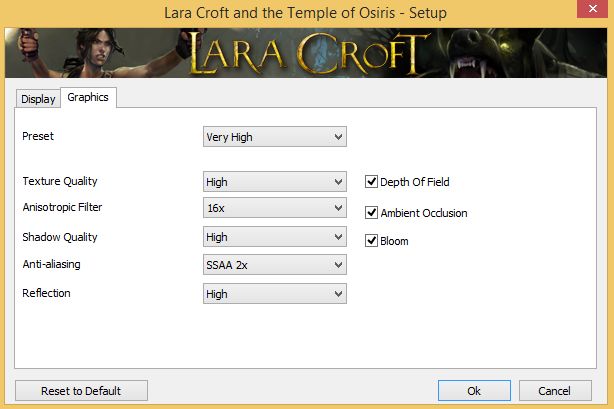Switch to the Display tab
Screen dimensions: 614x409
click(38, 99)
